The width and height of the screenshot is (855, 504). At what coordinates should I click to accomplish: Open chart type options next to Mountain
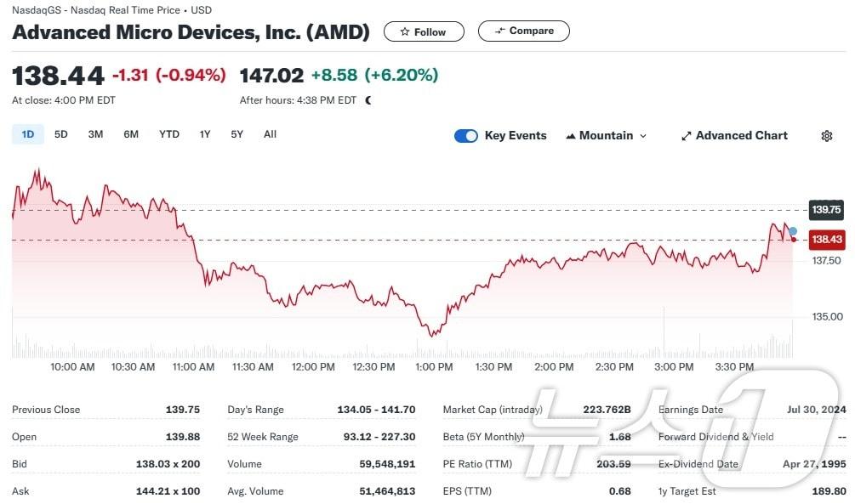(642, 135)
